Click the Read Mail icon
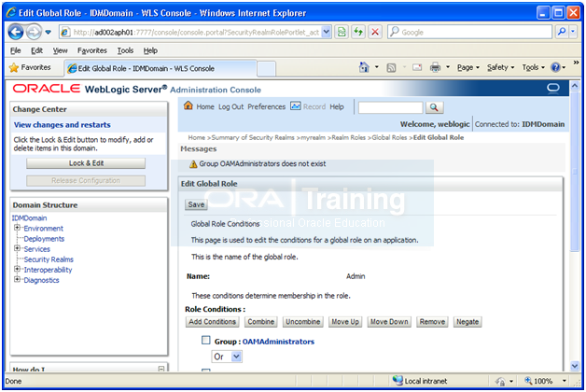The image size is (586, 392). point(417,67)
